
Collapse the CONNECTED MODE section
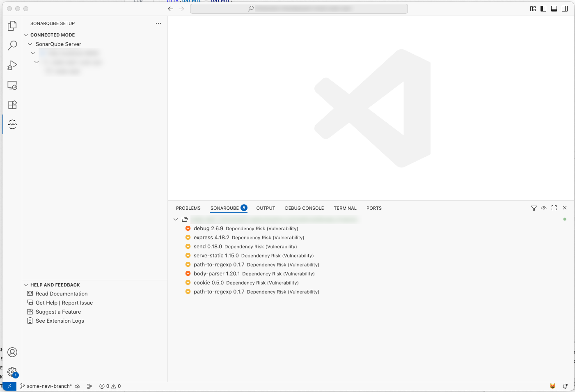(26, 35)
